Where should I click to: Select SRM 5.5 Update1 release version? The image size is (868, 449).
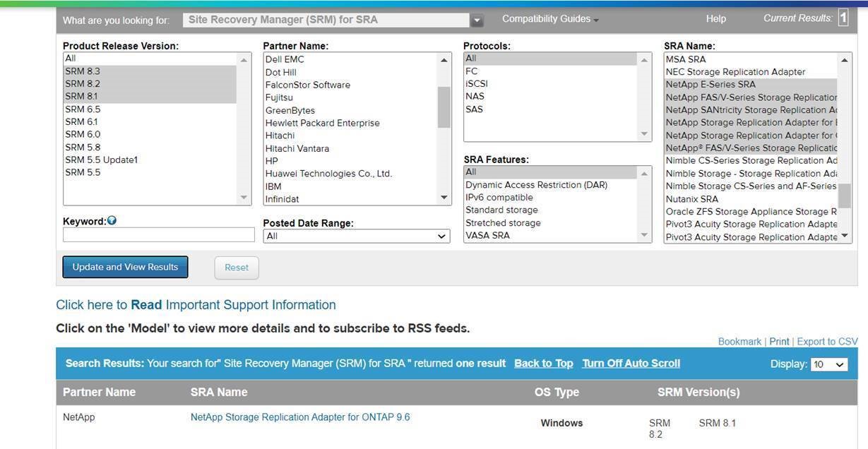pyautogui.click(x=150, y=160)
